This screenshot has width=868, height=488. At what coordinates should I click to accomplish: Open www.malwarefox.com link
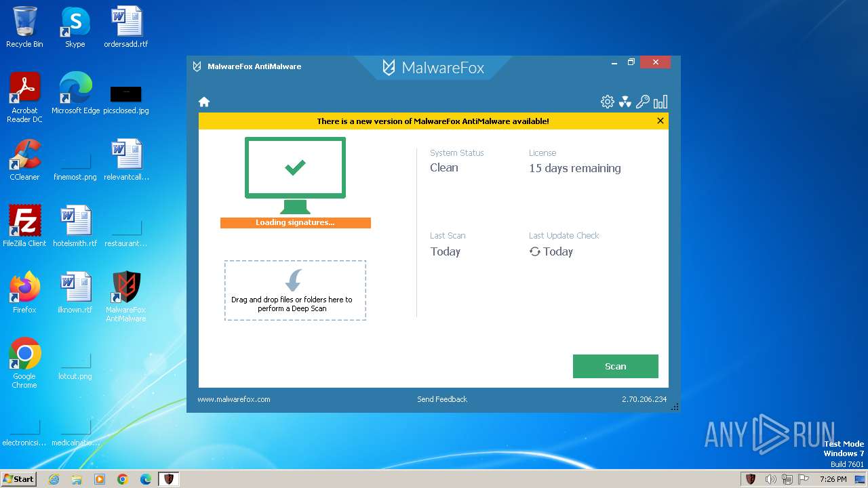[234, 399]
